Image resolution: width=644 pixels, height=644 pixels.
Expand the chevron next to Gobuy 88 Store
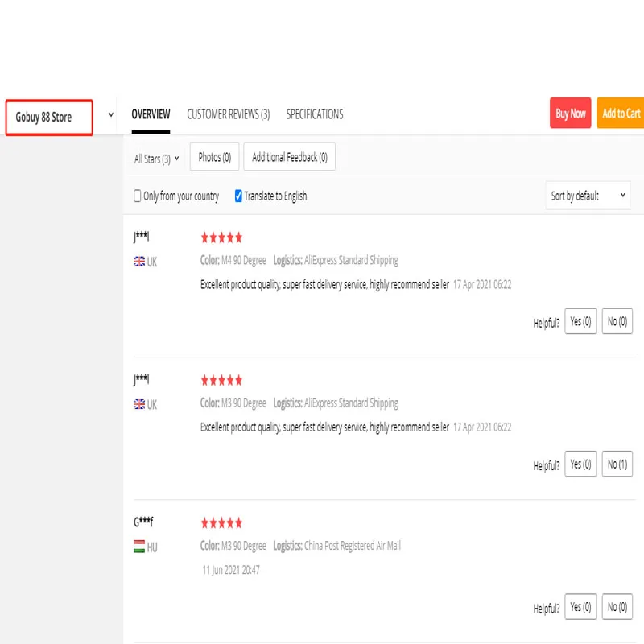point(111,114)
